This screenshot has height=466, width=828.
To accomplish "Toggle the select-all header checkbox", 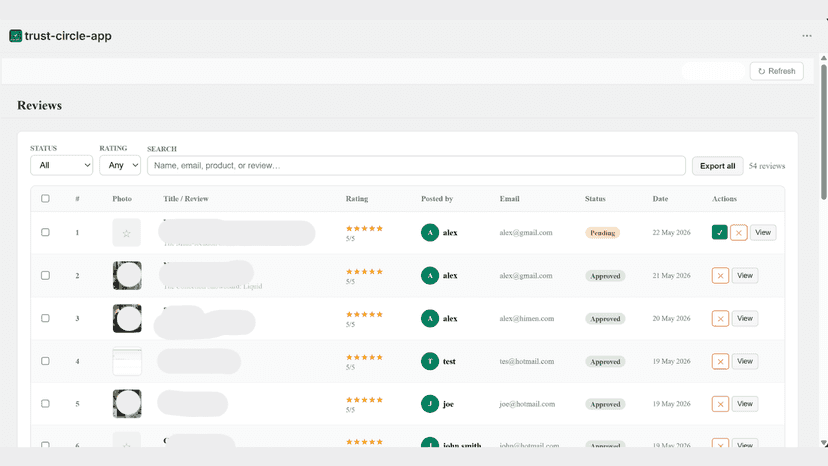I will click(45, 199).
